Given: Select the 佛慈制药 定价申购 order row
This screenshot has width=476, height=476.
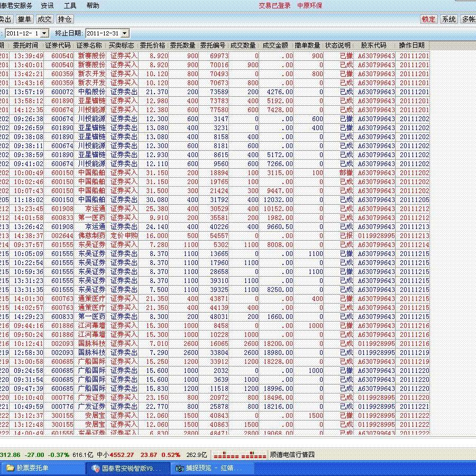Looking at the screenshot, I should [x=212, y=236].
